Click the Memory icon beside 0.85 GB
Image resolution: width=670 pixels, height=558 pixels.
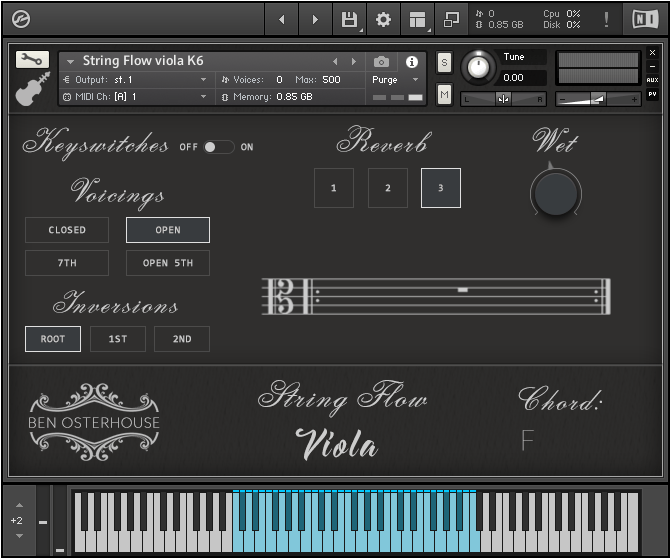(x=225, y=97)
